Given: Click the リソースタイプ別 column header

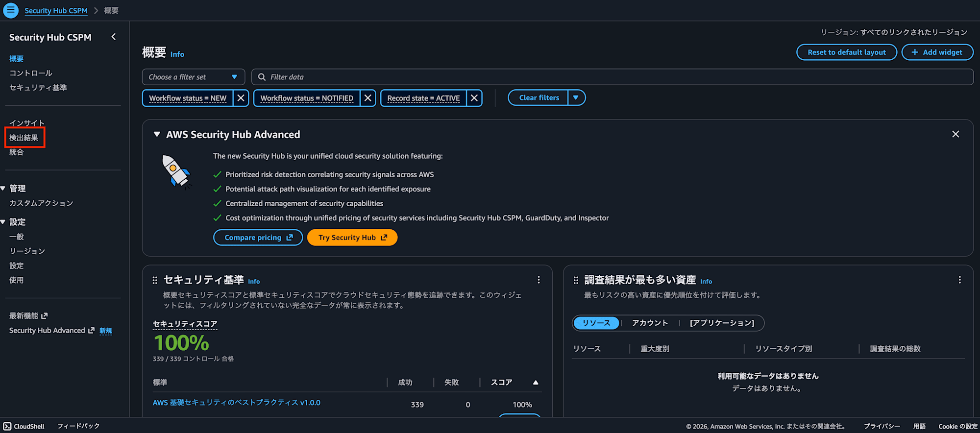Looking at the screenshot, I should click(784, 349).
